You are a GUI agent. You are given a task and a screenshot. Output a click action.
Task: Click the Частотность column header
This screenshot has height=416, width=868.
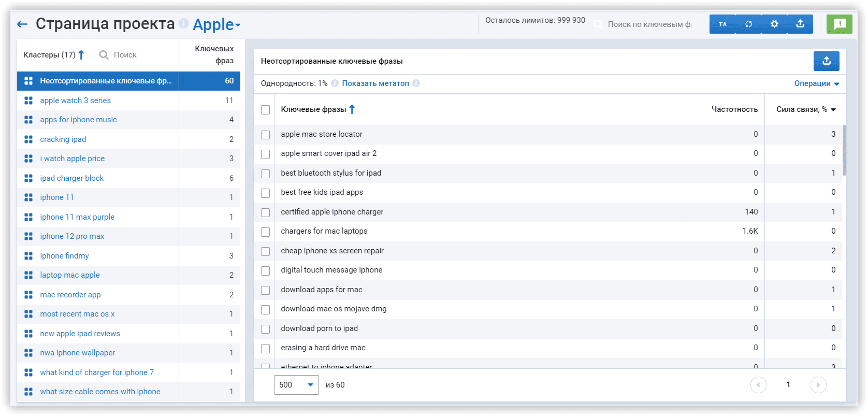point(734,109)
